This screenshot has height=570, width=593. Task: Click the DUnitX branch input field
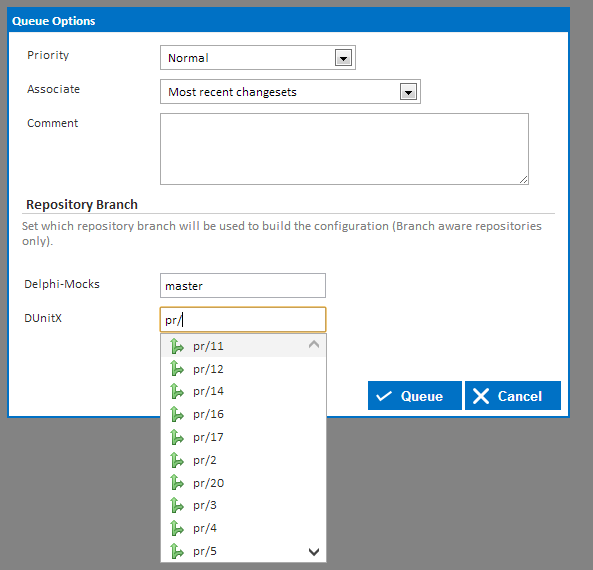click(x=243, y=320)
